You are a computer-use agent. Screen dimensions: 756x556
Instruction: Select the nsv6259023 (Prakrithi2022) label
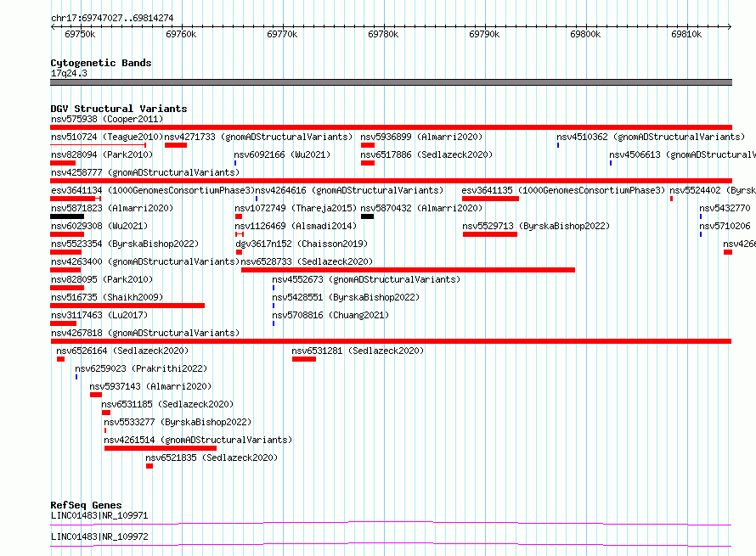(x=141, y=368)
